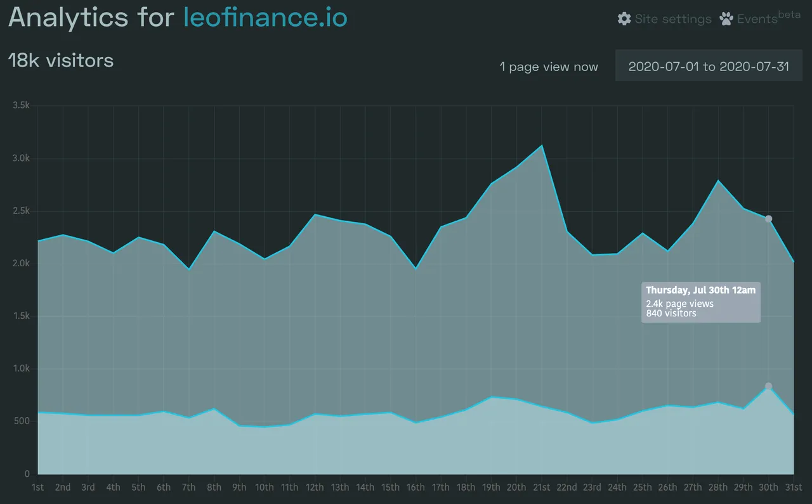Click the '18k visitors' total text
812x504 pixels.
pos(61,61)
